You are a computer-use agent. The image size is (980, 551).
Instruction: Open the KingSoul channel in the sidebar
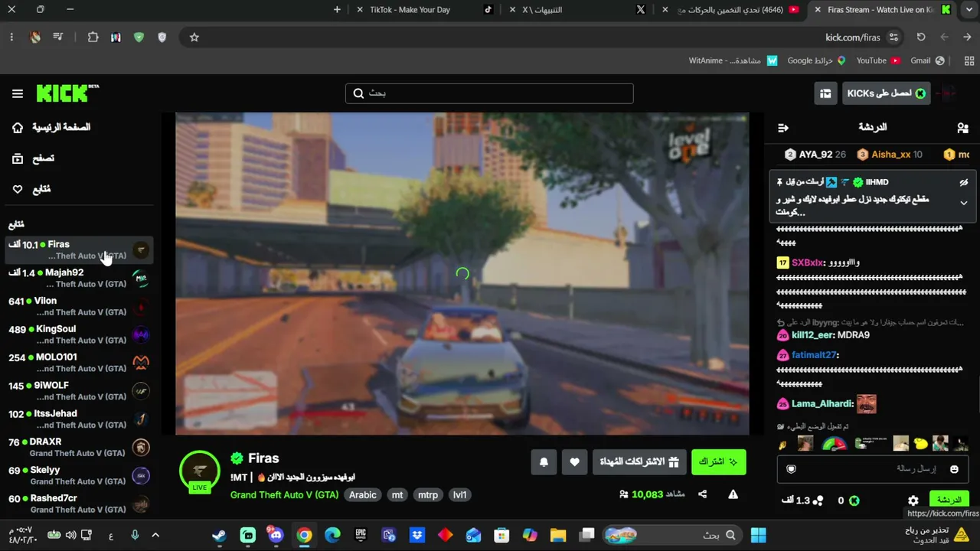[78, 334]
